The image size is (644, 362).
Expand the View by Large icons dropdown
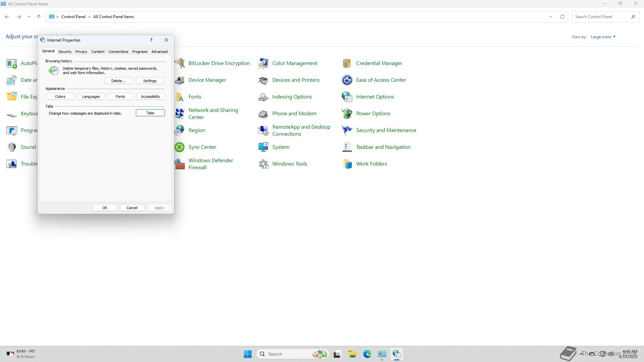click(x=603, y=37)
